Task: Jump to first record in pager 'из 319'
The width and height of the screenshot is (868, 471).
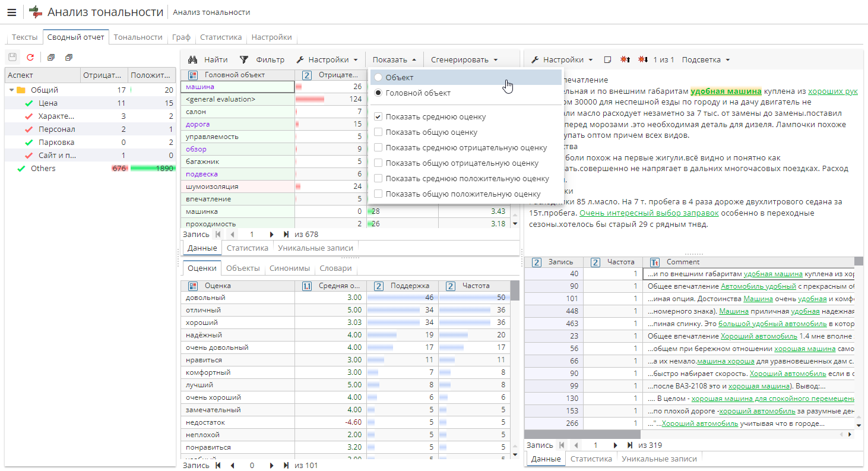Action: pyautogui.click(x=562, y=445)
